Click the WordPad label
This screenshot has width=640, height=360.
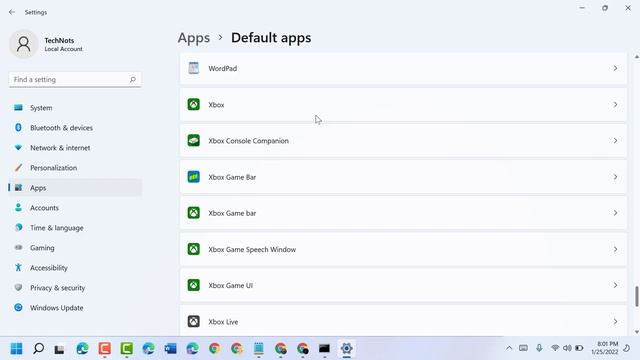222,69
